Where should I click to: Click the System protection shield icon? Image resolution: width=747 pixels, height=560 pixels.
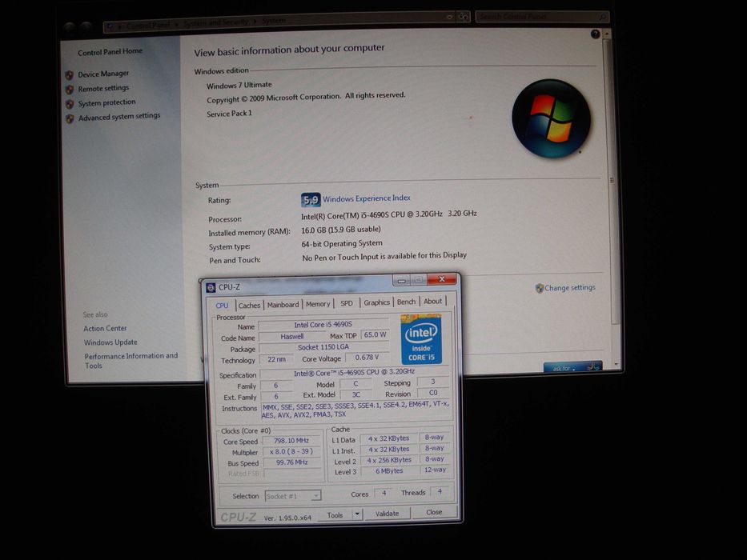click(x=70, y=104)
